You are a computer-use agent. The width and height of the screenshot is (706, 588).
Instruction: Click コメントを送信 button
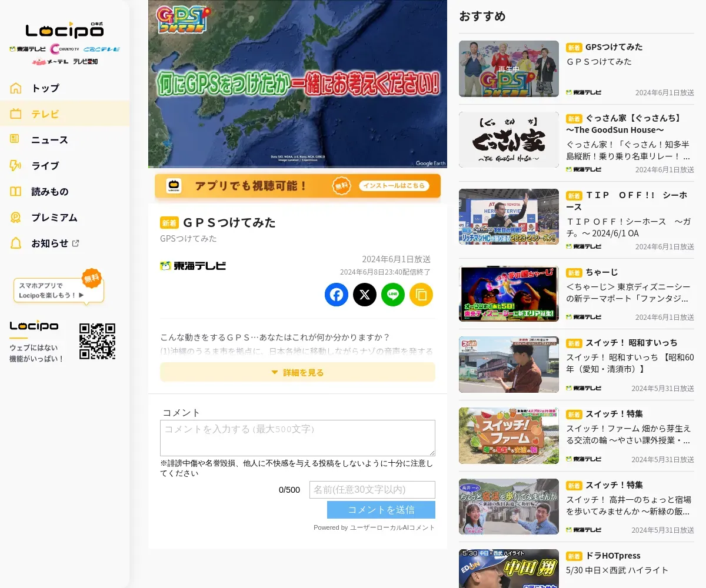pyautogui.click(x=381, y=510)
